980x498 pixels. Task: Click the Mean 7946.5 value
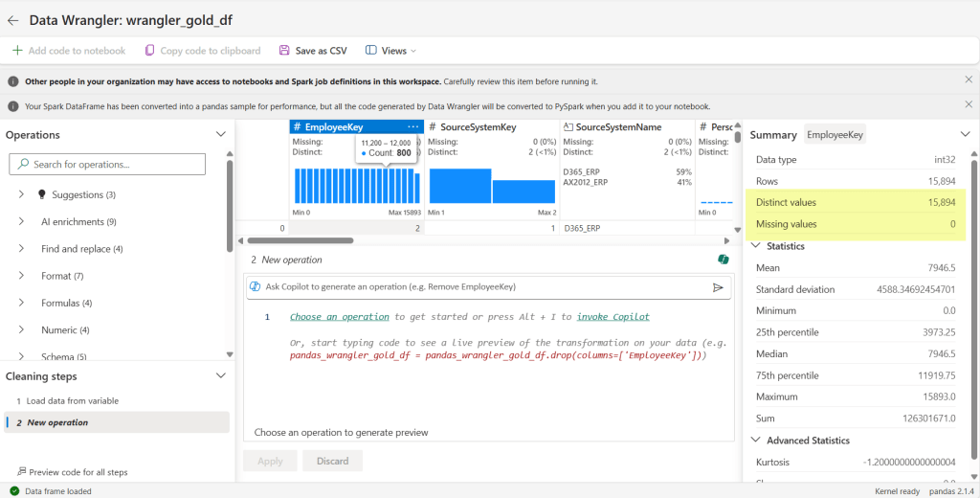[x=942, y=268]
